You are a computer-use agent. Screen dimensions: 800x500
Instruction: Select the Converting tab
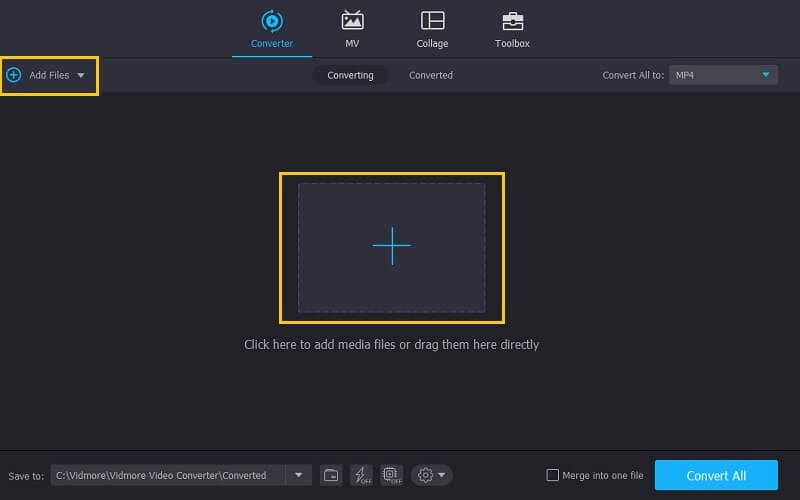350,75
